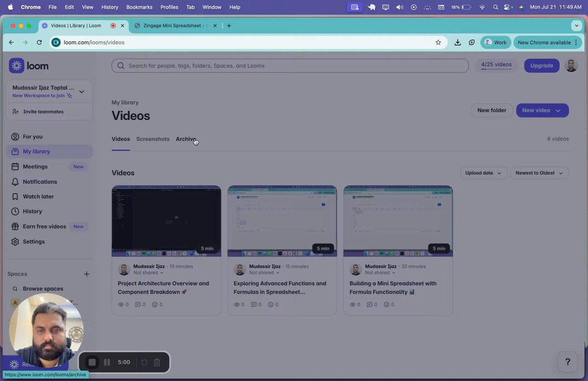Open macOS Spotlight search
Screen dimensions: 588x381
(495, 7)
